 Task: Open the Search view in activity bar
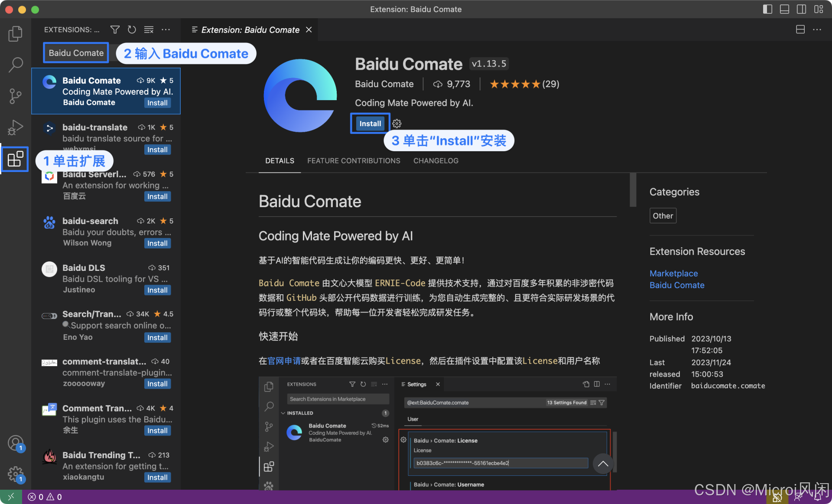tap(15, 65)
